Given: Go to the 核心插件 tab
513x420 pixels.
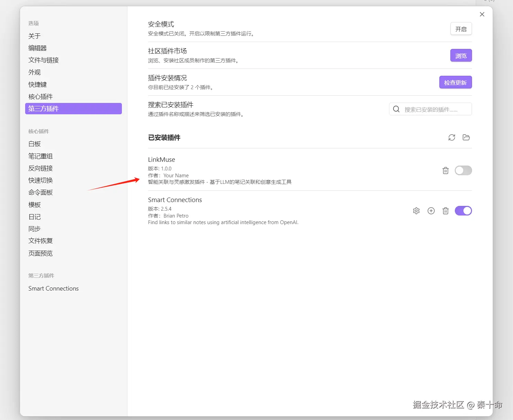Looking at the screenshot, I should point(41,97).
